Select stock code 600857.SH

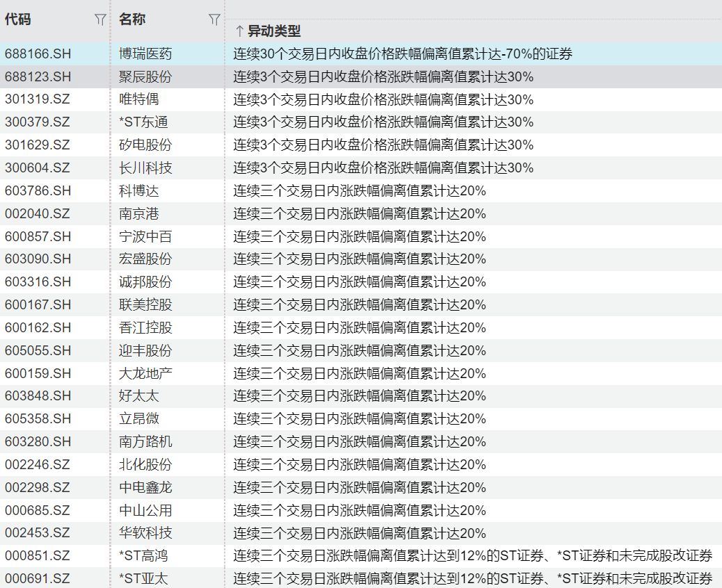[x=38, y=236]
